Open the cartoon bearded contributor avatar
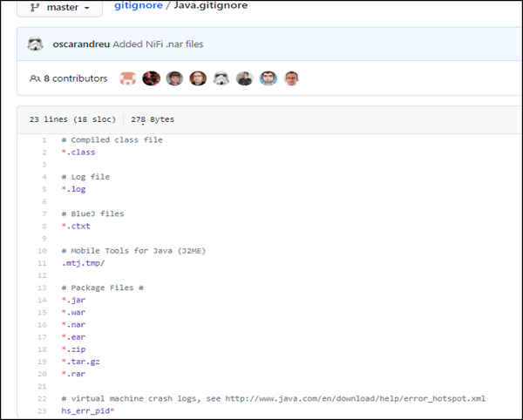This screenshot has height=420, width=523. (x=268, y=78)
